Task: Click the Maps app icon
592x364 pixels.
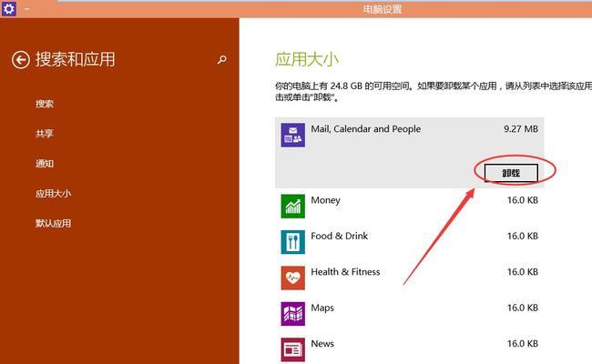Action: pyautogui.click(x=292, y=314)
